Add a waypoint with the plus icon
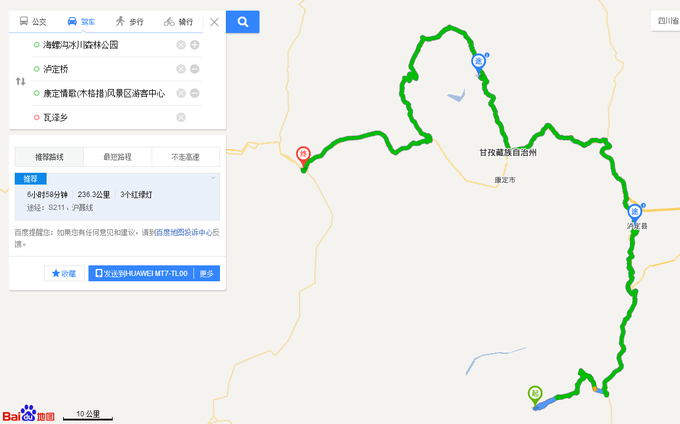Image resolution: width=680 pixels, height=424 pixels. (195, 45)
